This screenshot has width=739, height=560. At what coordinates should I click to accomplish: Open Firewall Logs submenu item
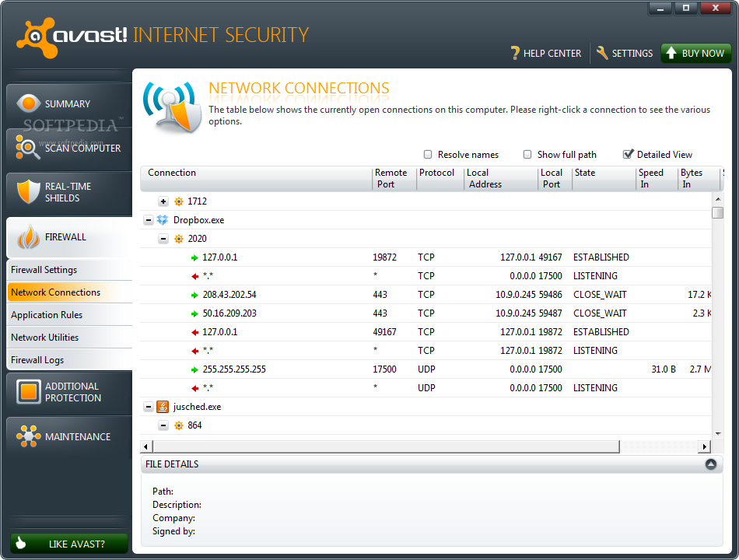pos(69,361)
